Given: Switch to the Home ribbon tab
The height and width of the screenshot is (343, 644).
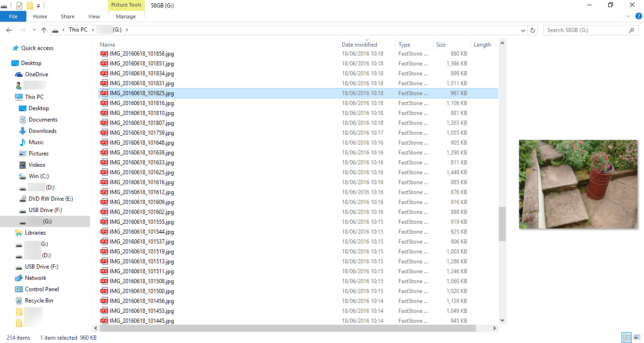Looking at the screenshot, I should [x=40, y=16].
